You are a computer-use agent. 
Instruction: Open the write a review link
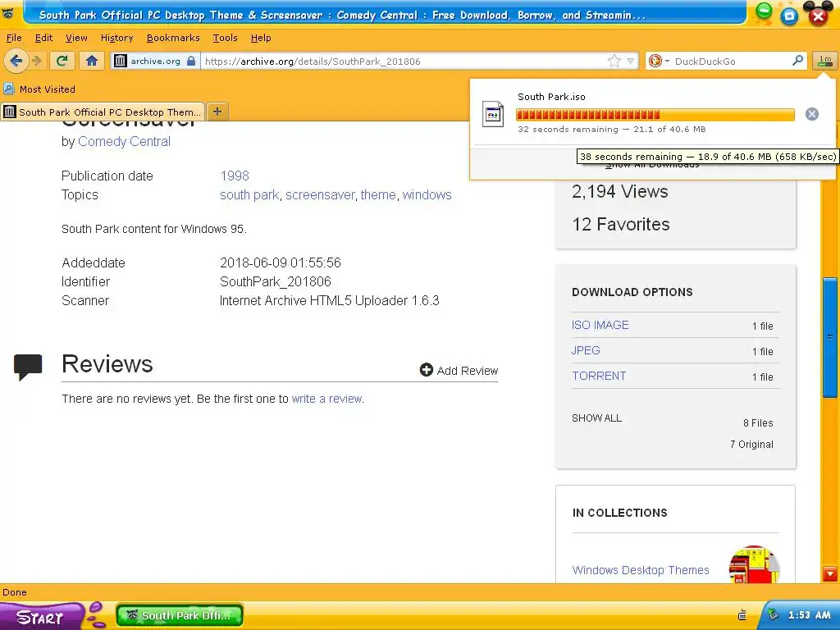pyautogui.click(x=326, y=399)
